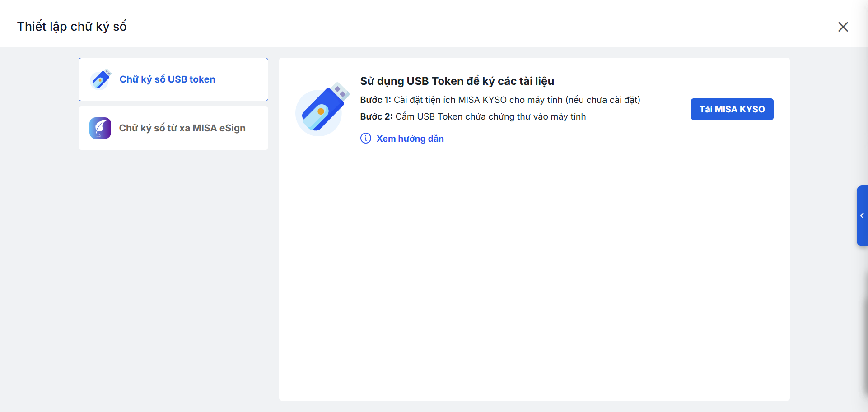Click the MISA eSign feather icon
The width and height of the screenshot is (868, 412).
click(x=100, y=128)
